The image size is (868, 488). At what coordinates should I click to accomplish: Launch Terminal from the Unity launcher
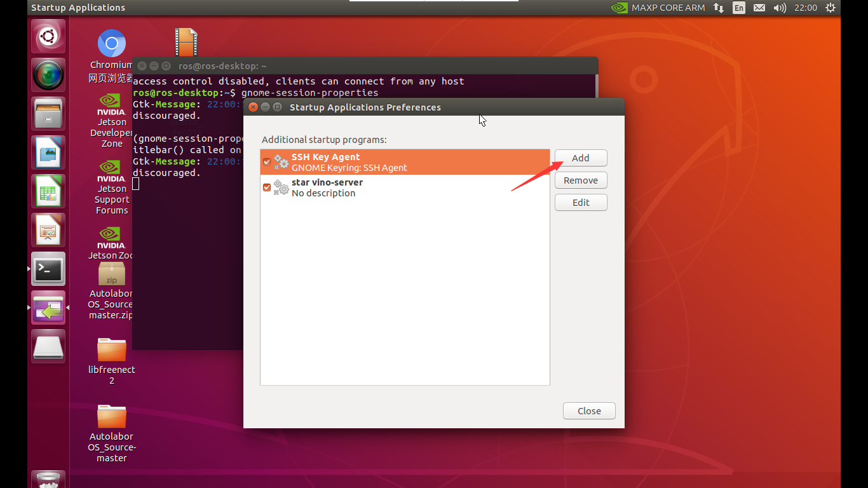tap(48, 269)
